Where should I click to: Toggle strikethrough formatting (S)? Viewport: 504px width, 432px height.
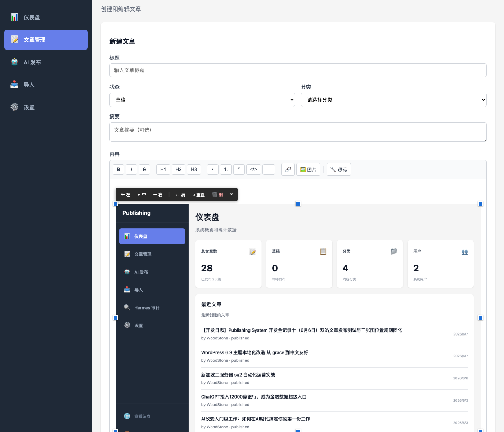click(144, 169)
